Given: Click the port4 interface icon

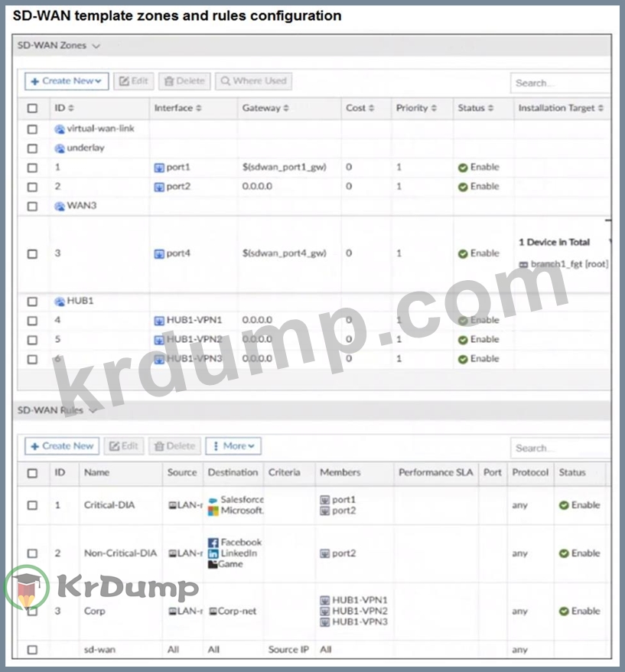Looking at the screenshot, I should 159,253.
